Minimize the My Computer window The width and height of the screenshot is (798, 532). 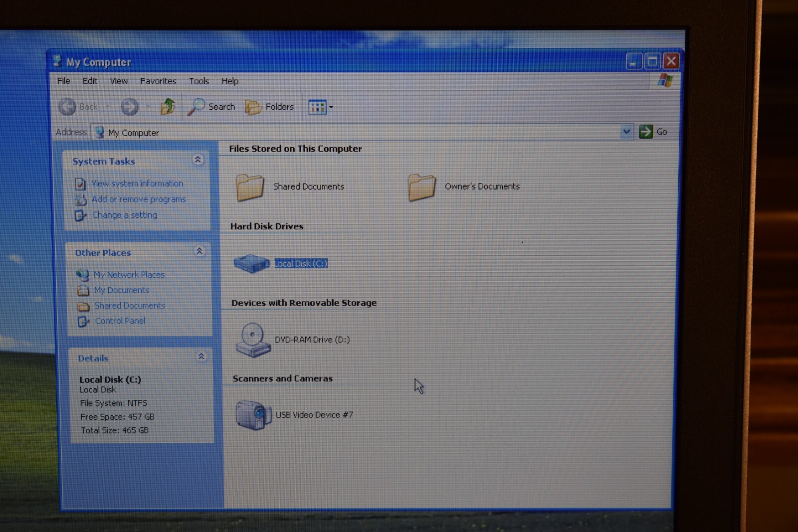(633, 61)
